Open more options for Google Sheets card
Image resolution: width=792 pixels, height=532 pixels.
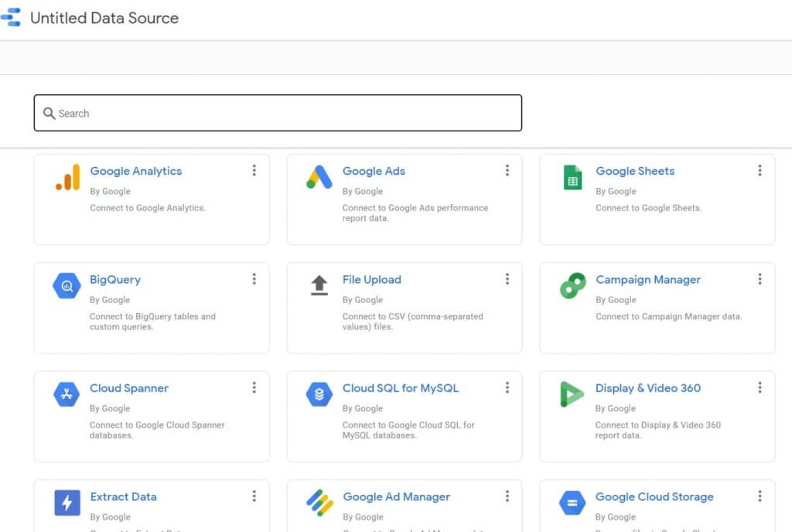[x=760, y=171]
